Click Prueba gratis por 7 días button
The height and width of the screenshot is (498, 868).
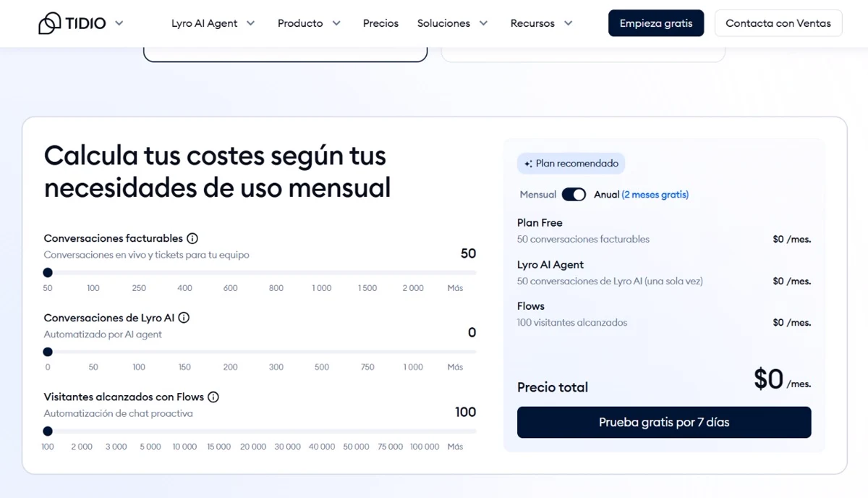tap(664, 422)
